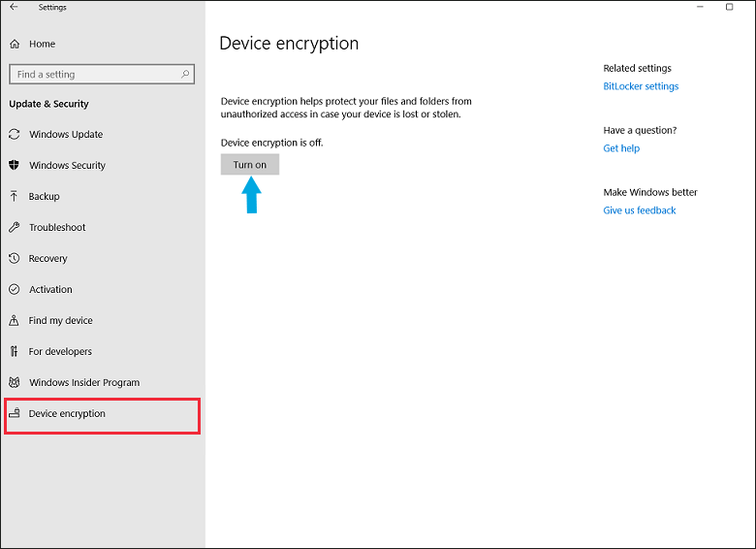The height and width of the screenshot is (549, 756).
Task: Click the Related settings heading
Action: point(637,68)
